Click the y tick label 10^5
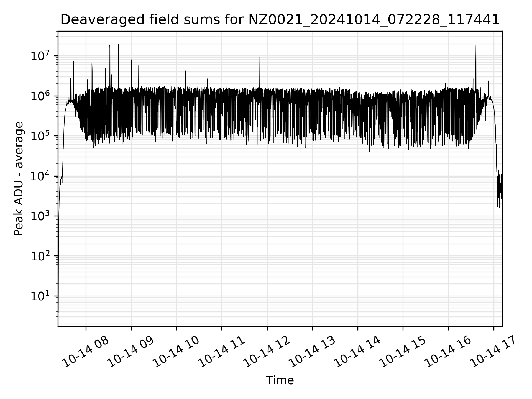The height and width of the screenshot is (399, 532). point(40,136)
